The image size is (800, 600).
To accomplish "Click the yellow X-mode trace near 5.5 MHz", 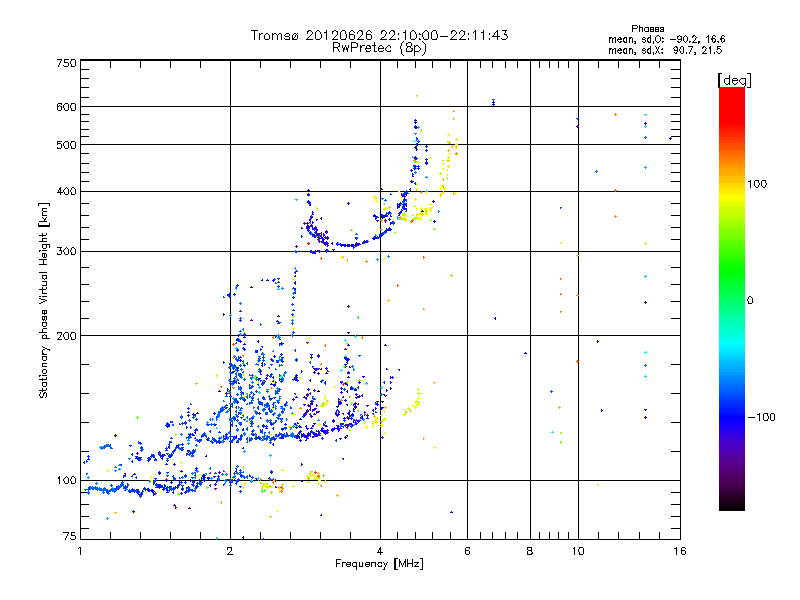I will pos(447,162).
